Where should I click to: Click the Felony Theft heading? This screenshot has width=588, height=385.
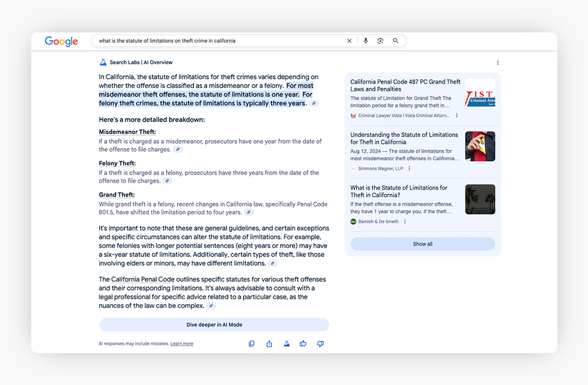click(118, 163)
